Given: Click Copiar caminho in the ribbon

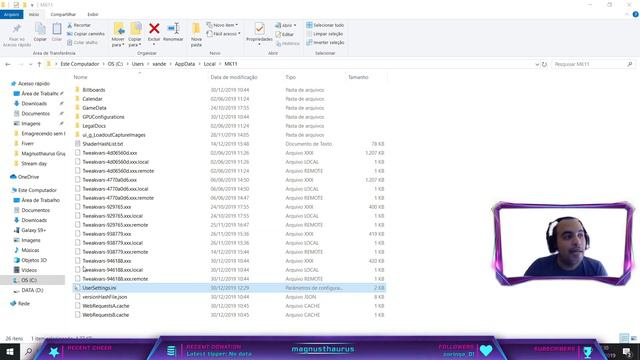Looking at the screenshot, I should tap(86, 34).
